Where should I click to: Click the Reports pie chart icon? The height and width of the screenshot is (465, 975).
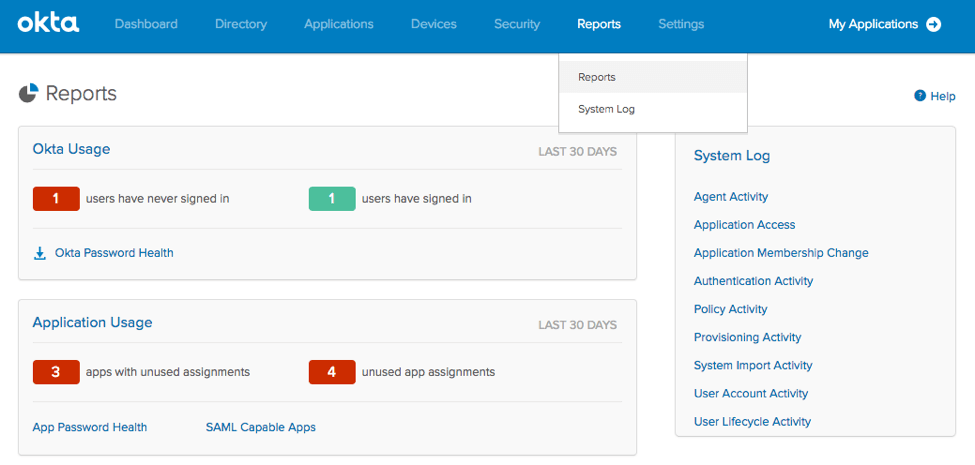point(28,94)
